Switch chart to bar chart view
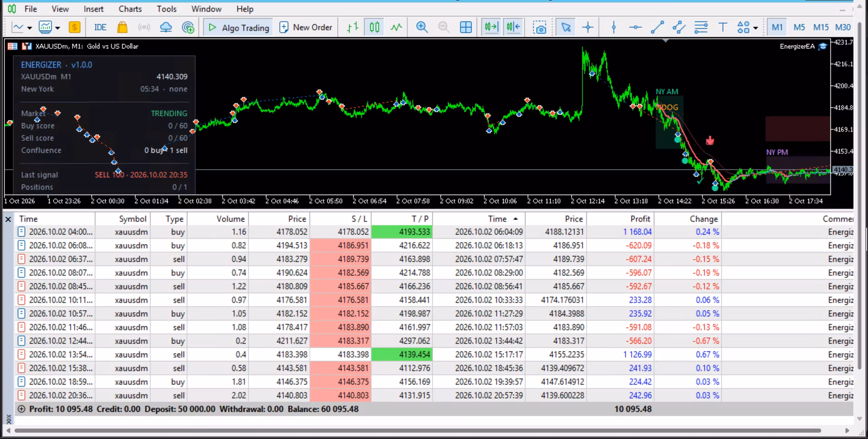868x439 pixels. pyautogui.click(x=353, y=27)
